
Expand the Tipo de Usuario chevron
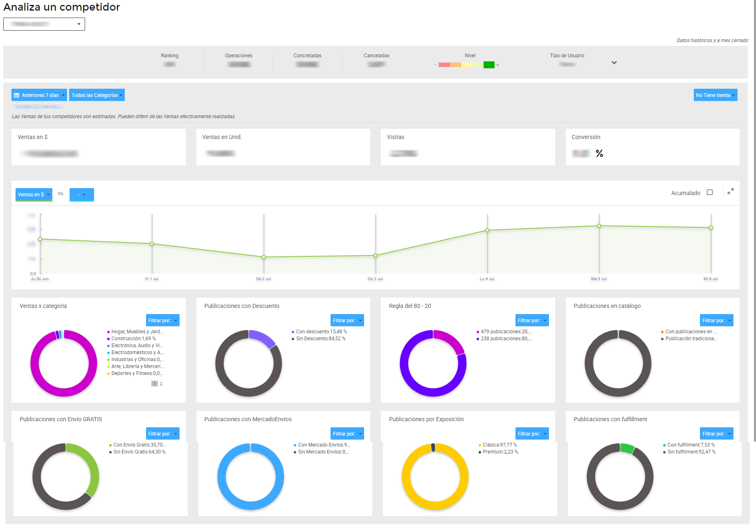tap(614, 63)
